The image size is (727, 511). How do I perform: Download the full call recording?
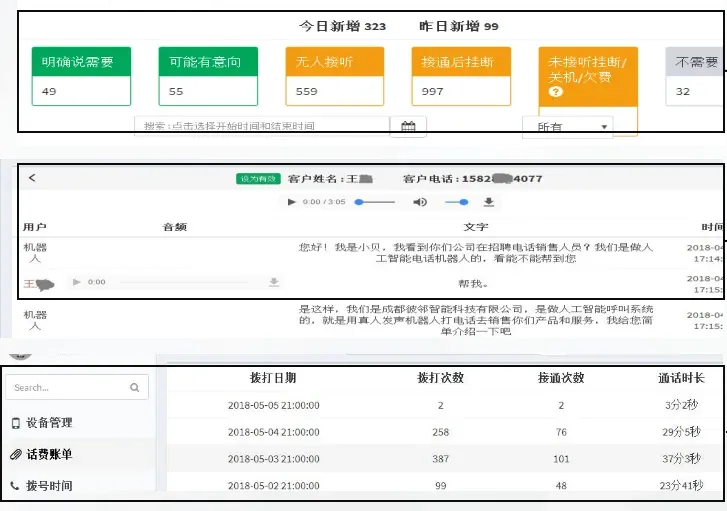(489, 202)
